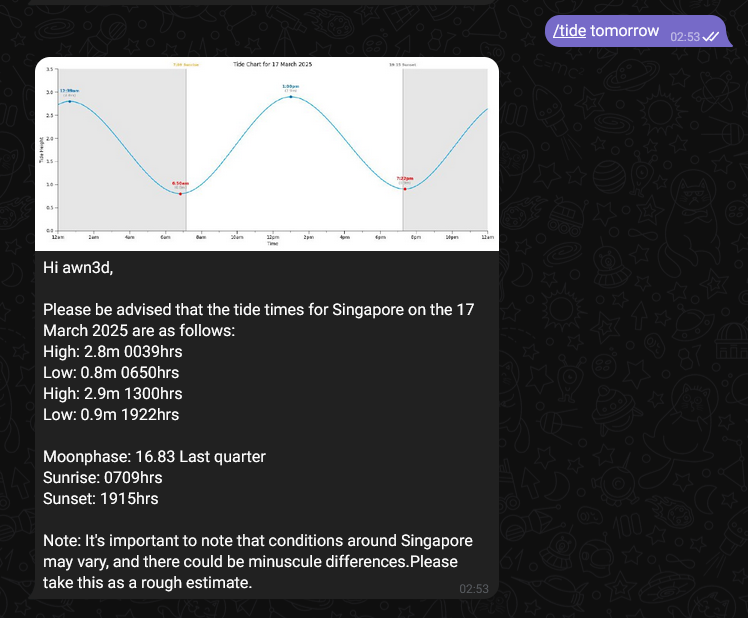Screen dimensions: 748x618
Task: Click the 'Low: 0.8m 0650hrs' line
Action: pos(111,372)
